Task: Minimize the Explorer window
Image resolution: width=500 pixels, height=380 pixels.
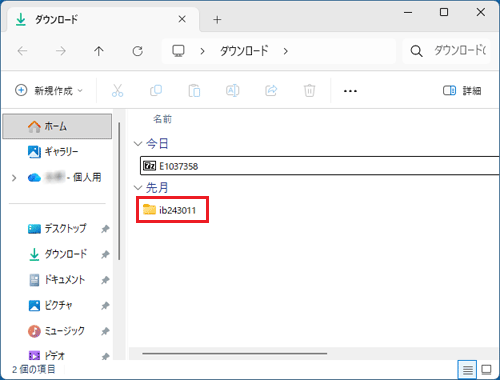Action: click(x=408, y=13)
